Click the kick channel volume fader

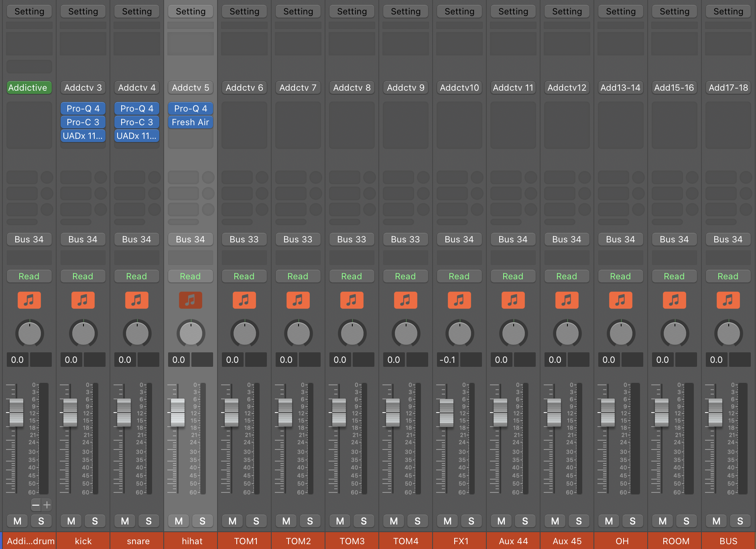(x=70, y=413)
